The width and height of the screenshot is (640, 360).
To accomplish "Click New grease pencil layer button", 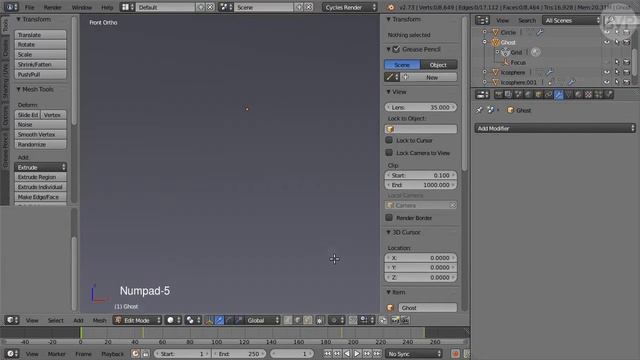I will point(429,77).
